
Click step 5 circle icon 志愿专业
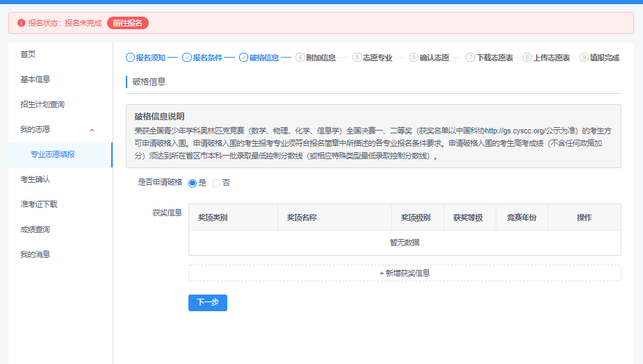(x=357, y=58)
